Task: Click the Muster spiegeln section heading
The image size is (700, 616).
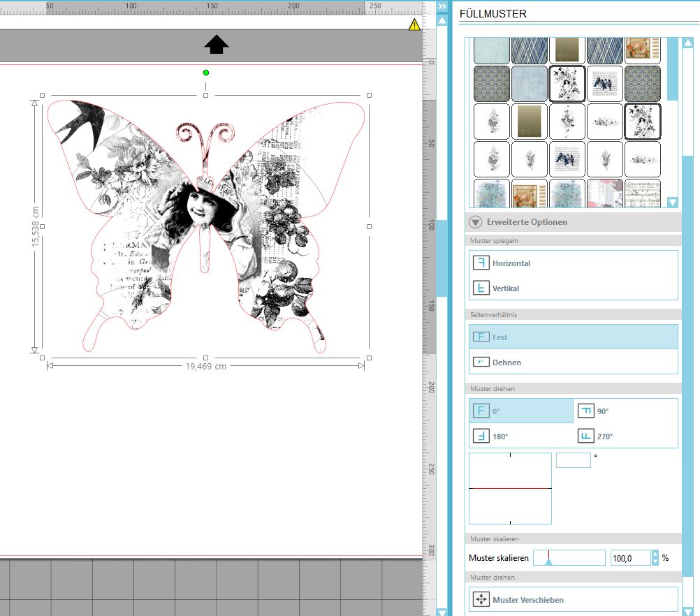Action: point(494,240)
